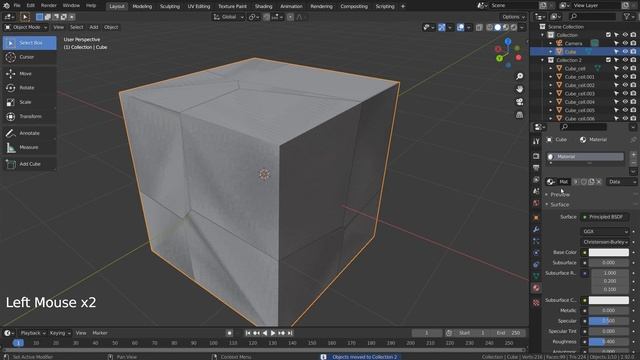Switch to the UV Editing workspace
Screen dimensions: 640x360
pyautogui.click(x=199, y=6)
